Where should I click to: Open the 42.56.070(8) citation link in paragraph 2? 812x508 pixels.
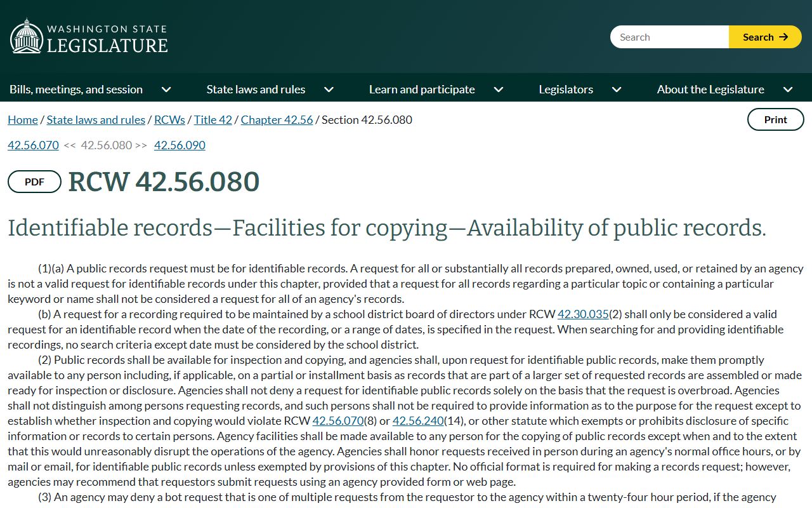pos(338,420)
